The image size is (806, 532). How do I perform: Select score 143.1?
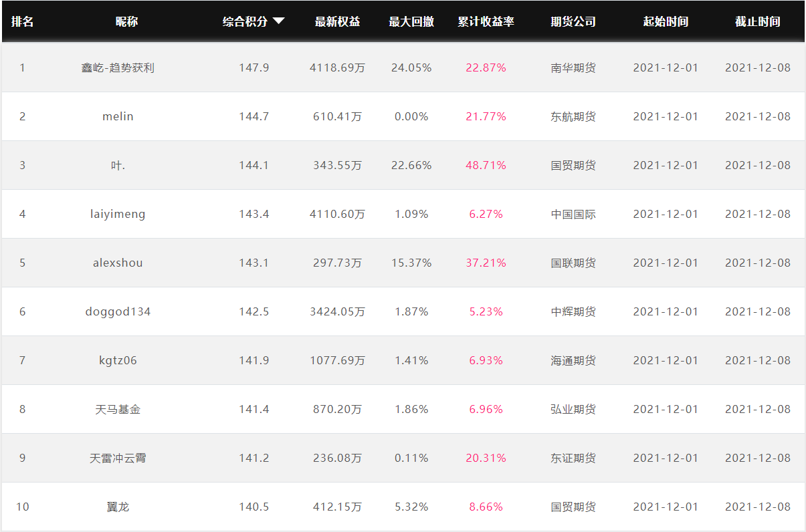point(254,263)
